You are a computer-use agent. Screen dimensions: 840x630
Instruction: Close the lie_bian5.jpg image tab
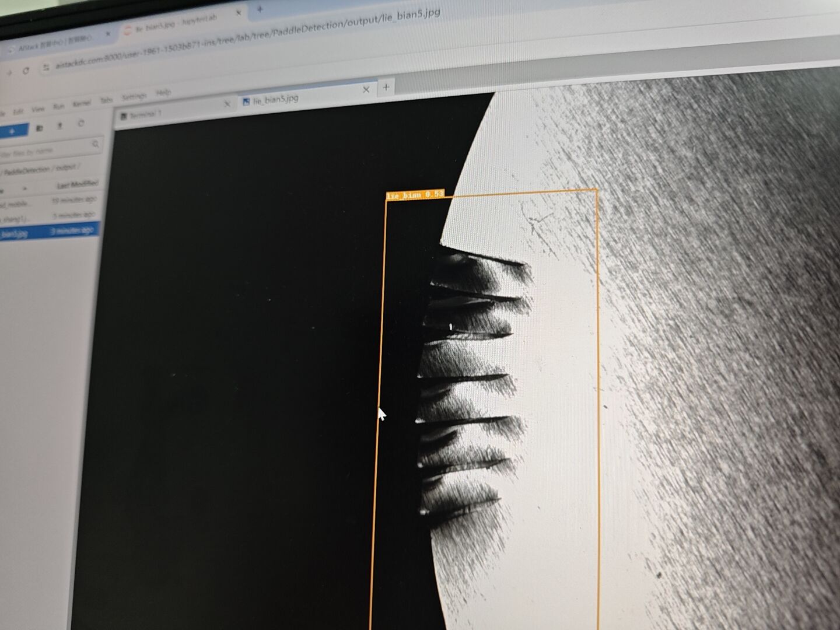point(366,89)
